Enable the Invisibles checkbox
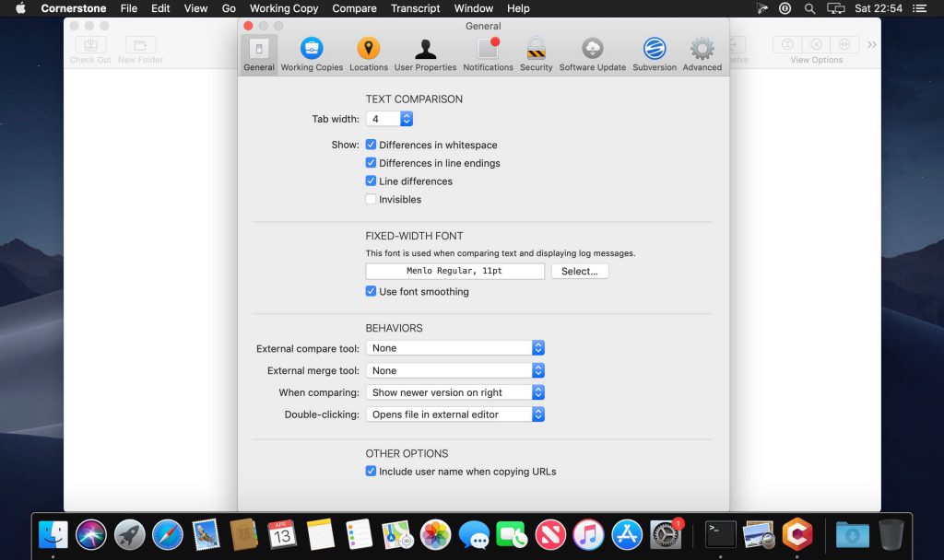This screenshot has width=944, height=560. pos(371,199)
